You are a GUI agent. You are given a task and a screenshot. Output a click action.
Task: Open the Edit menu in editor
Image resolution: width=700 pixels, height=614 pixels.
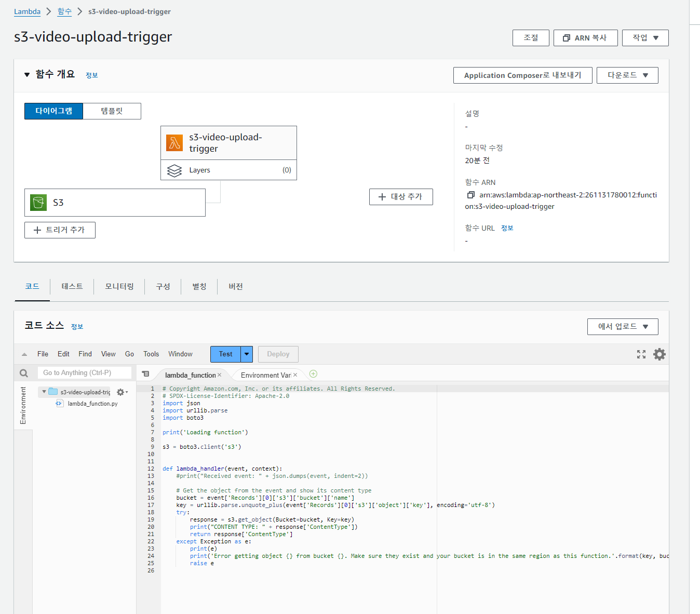(63, 354)
